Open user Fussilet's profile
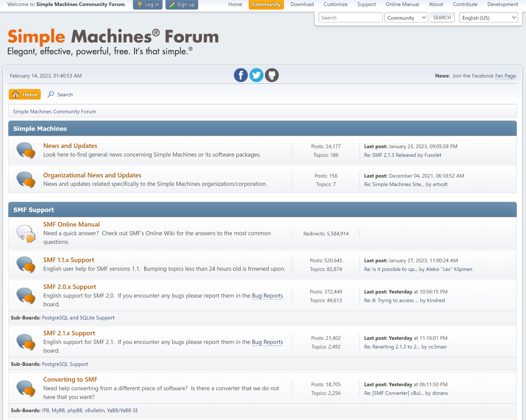This screenshot has height=420, width=526. tap(433, 155)
